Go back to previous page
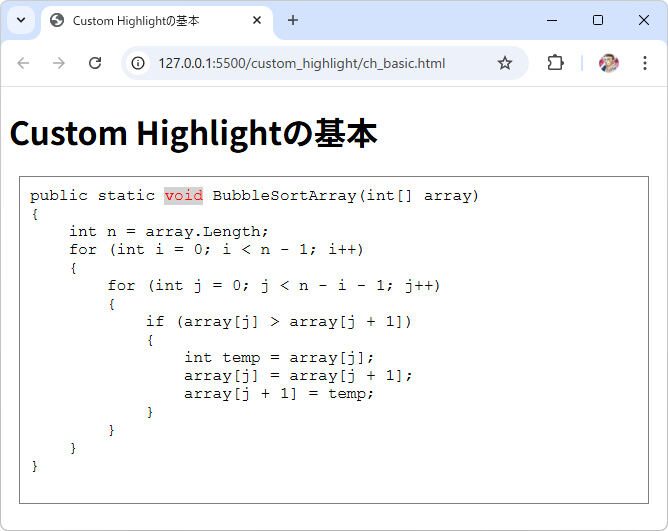 pyautogui.click(x=23, y=63)
